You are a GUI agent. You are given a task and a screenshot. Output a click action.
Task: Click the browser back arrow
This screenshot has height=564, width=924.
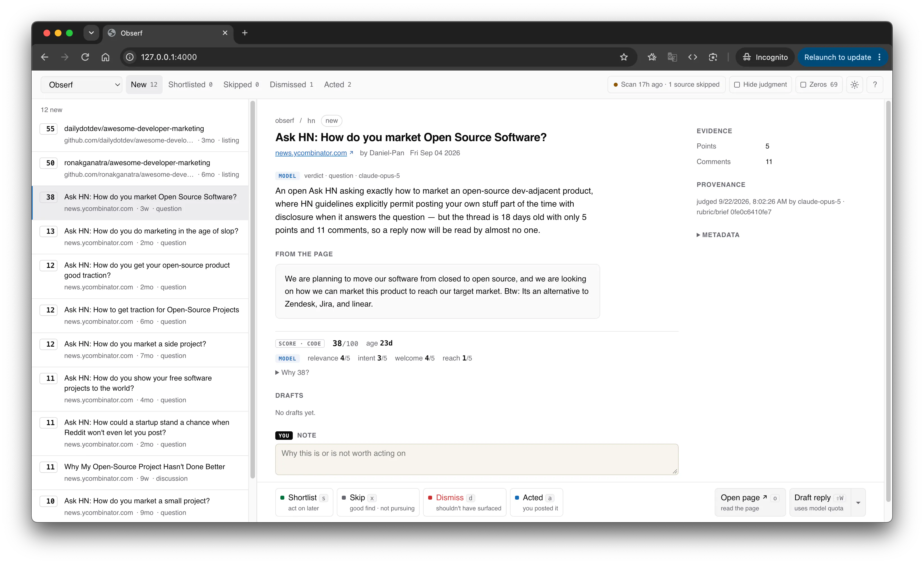pos(45,57)
